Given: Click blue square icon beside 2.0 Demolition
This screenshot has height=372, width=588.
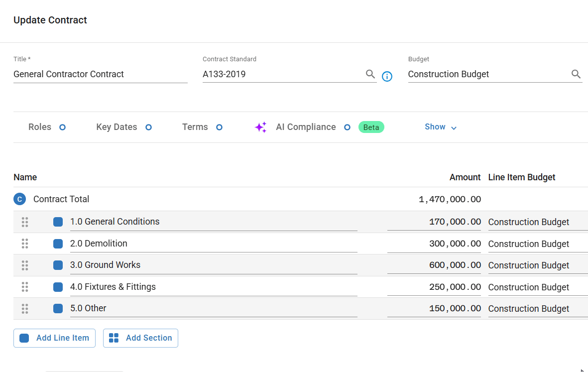Looking at the screenshot, I should coord(58,244).
